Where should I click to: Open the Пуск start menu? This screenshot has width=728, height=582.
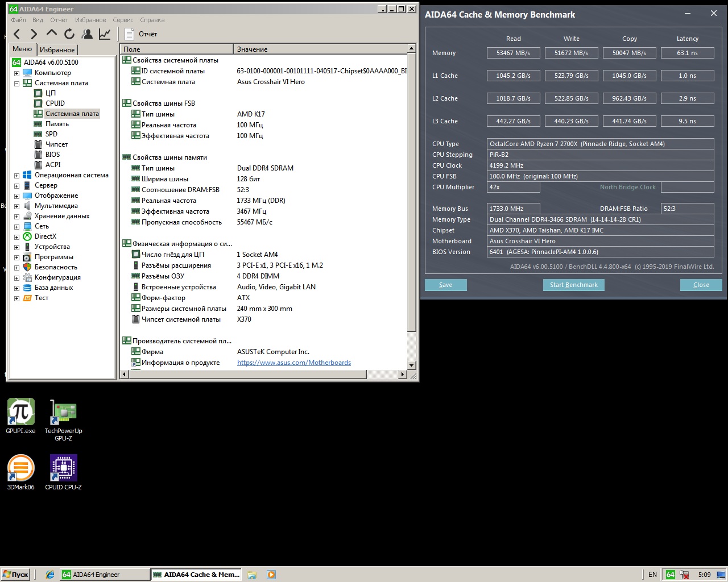pos(15,575)
